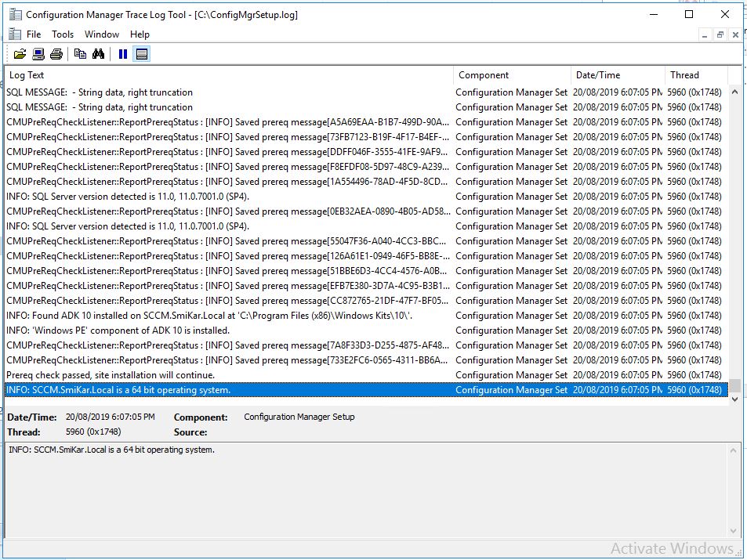Select row with prereq message F8EFDF08-5D97
The height and width of the screenshot is (560, 747).
(366, 167)
